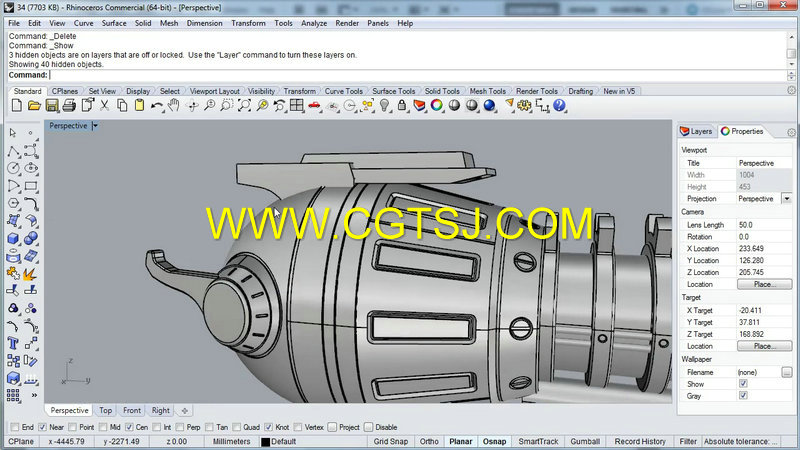This screenshot has width=800, height=450.
Task: Open the Perspective viewport title dropdown arrow
Action: tap(95, 126)
